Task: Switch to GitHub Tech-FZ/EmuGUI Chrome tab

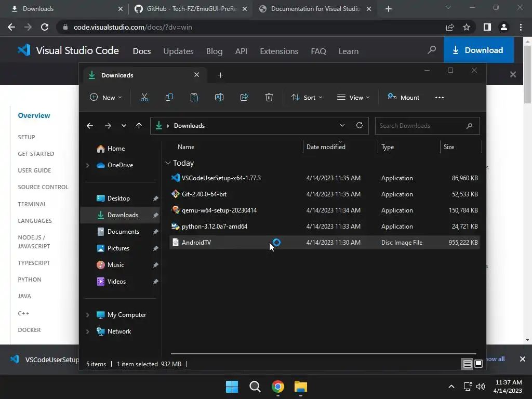Action: [x=191, y=9]
